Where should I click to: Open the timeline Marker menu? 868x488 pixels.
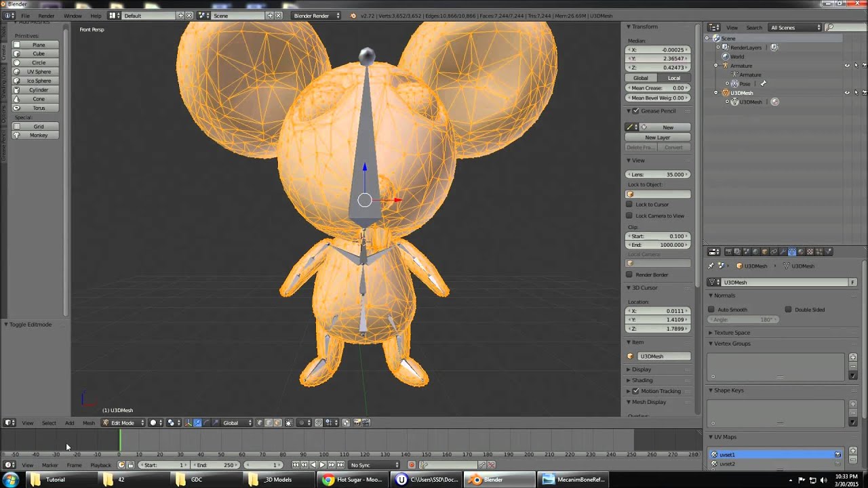tap(50, 465)
